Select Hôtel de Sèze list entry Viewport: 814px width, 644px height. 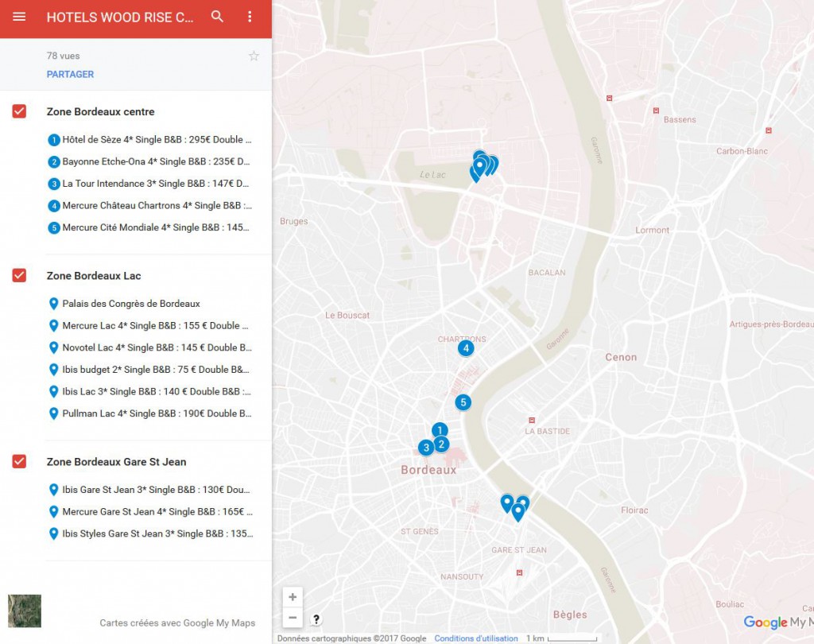pos(149,140)
